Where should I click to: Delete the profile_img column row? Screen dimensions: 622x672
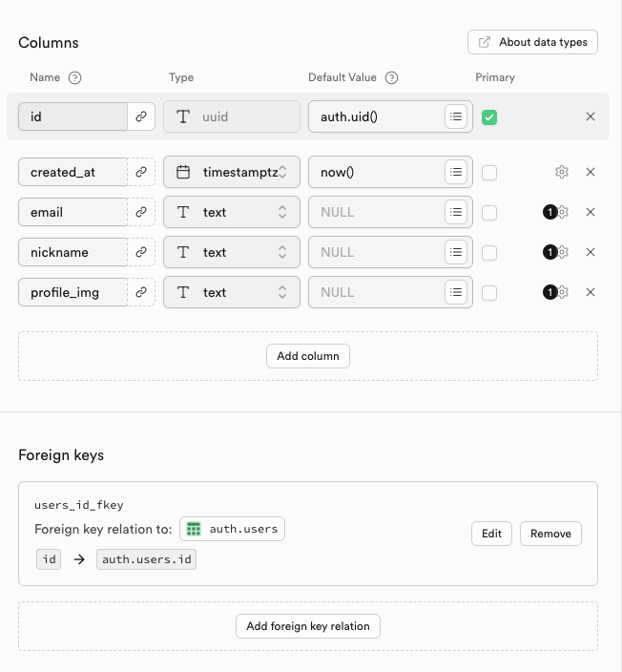coord(591,292)
